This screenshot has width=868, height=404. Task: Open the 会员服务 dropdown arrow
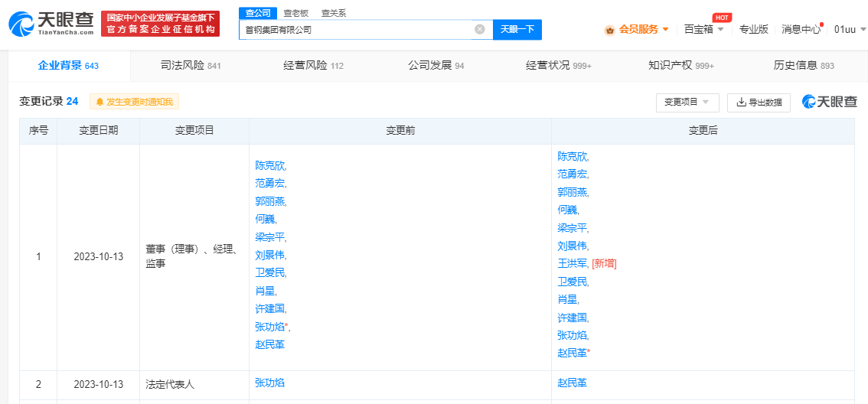[x=665, y=30]
